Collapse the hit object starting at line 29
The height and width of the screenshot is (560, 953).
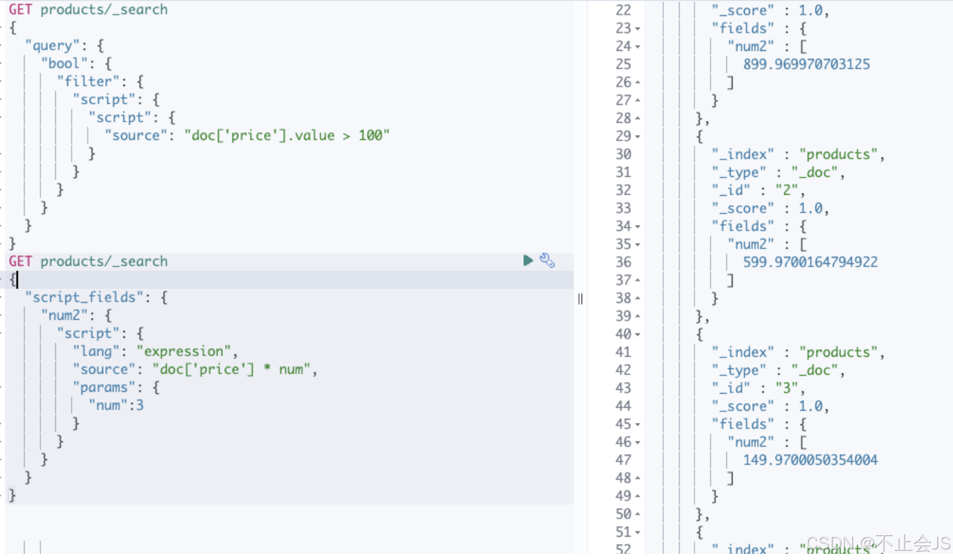pyautogui.click(x=637, y=136)
